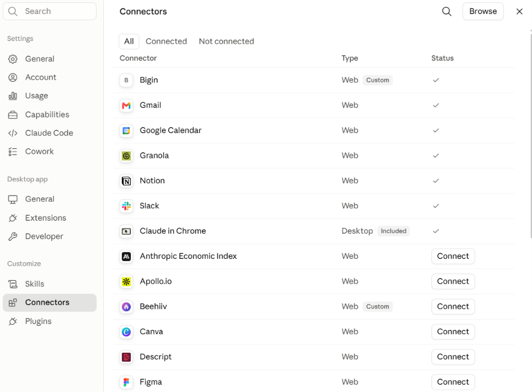
Task: Connect the Descript connector
Action: pos(453,357)
